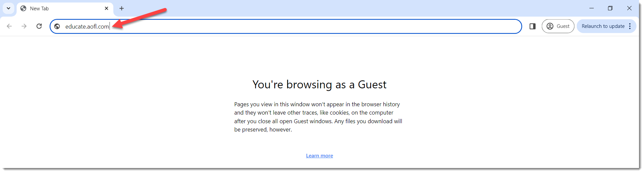The height and width of the screenshot is (173, 644).
Task: Restore down the browser window
Action: pos(610,8)
